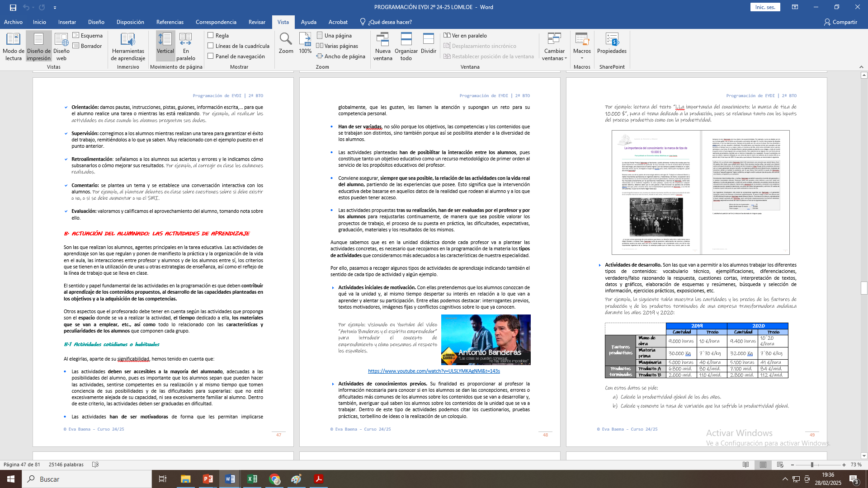The image size is (868, 488).
Task: Choose En paralelo page movement
Action: click(186, 46)
